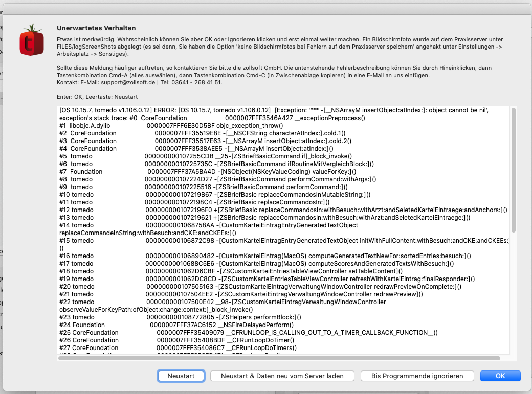Click stack line #13 replaceCommandosIn:withBesuch:withArzt
This screenshot has height=394, width=532.
click(265, 217)
